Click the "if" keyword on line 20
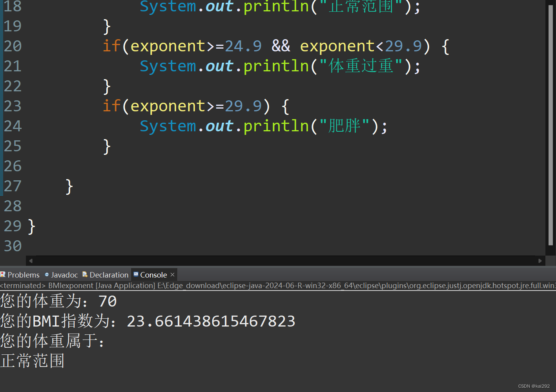This screenshot has height=392, width=556. pyautogui.click(x=111, y=46)
